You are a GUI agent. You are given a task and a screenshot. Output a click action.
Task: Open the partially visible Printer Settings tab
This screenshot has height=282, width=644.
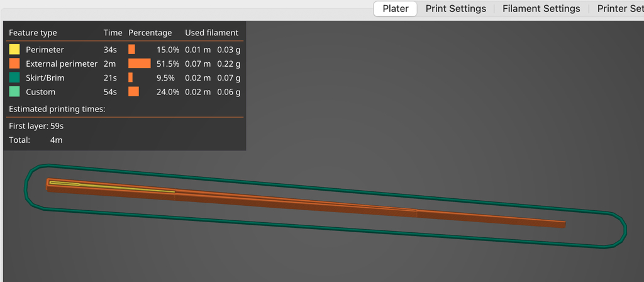620,9
